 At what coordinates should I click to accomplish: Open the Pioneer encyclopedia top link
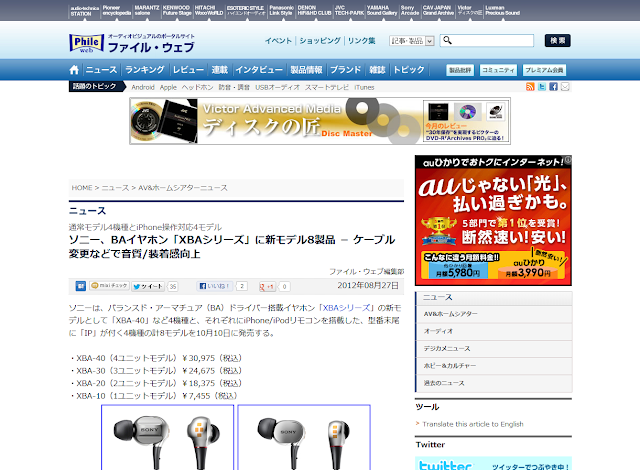117,11
